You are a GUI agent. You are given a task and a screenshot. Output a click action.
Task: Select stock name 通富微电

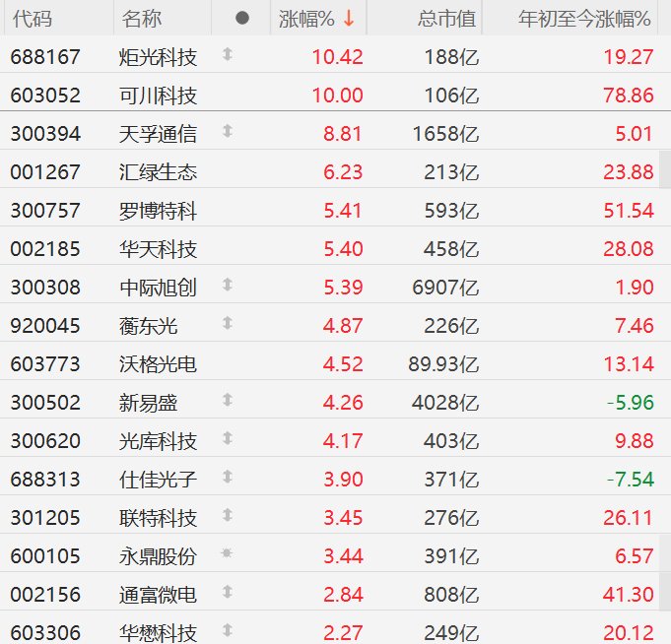coord(158,595)
